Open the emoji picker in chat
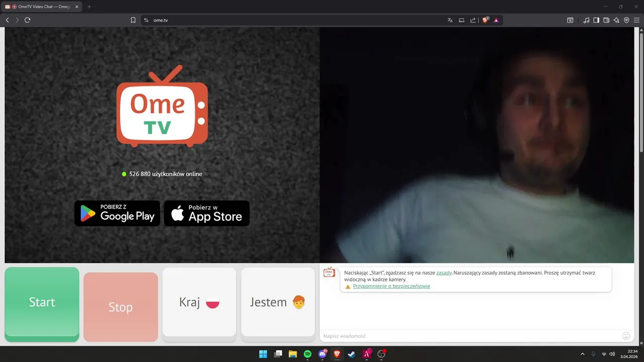 pyautogui.click(x=626, y=336)
